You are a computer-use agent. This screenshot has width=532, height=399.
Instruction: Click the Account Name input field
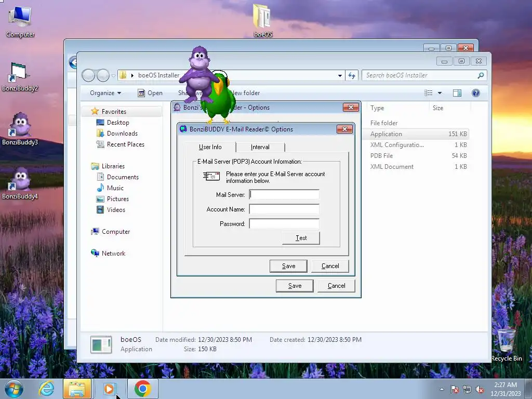click(284, 209)
